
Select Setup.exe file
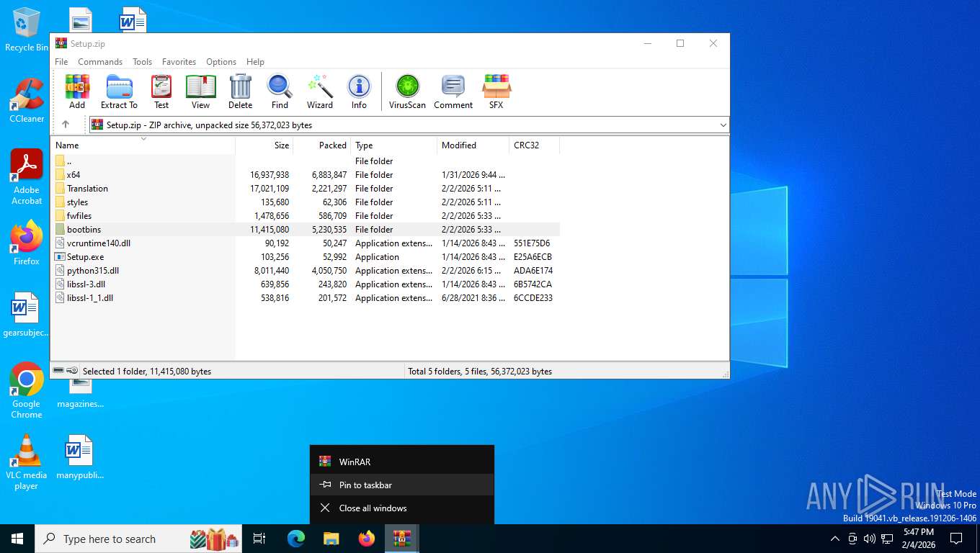[x=305, y=257]
